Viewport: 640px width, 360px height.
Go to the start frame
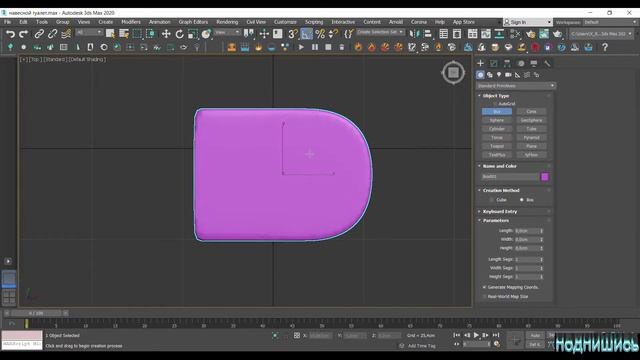tap(456, 335)
